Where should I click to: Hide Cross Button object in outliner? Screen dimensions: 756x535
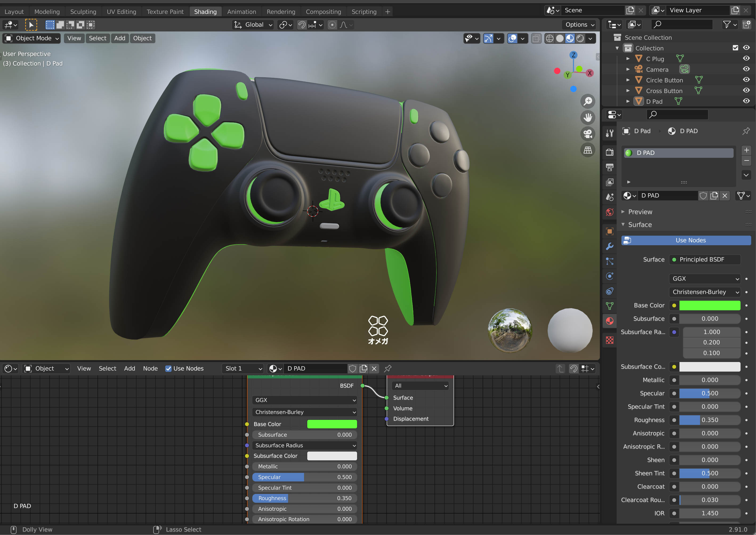746,90
